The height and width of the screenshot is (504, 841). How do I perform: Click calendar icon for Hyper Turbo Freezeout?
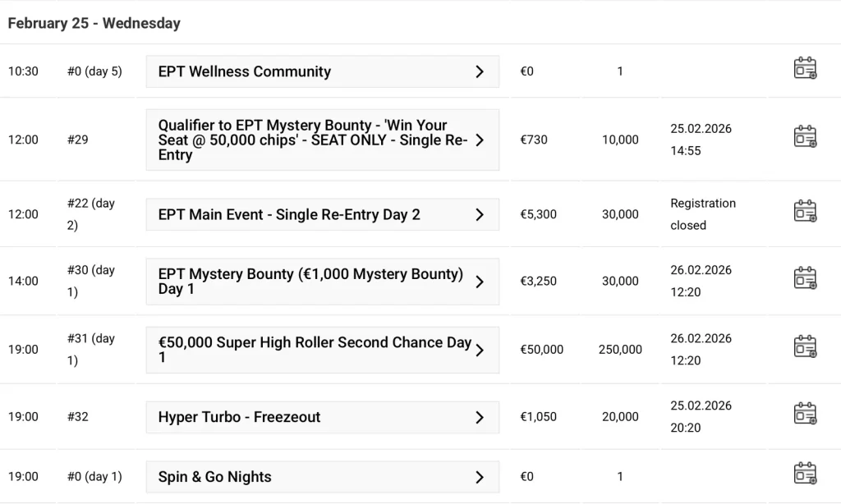805,414
